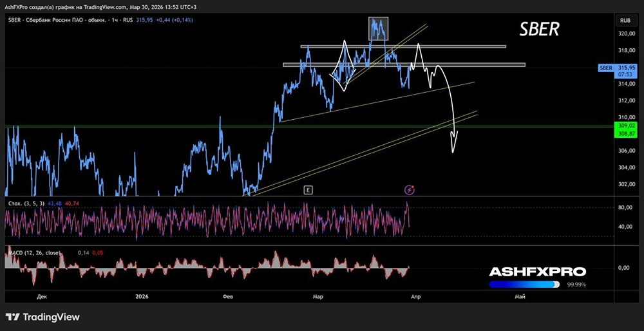Screen dimensions: 644x331
Task: Click the 318,00 price scale value
Action: (626, 50)
